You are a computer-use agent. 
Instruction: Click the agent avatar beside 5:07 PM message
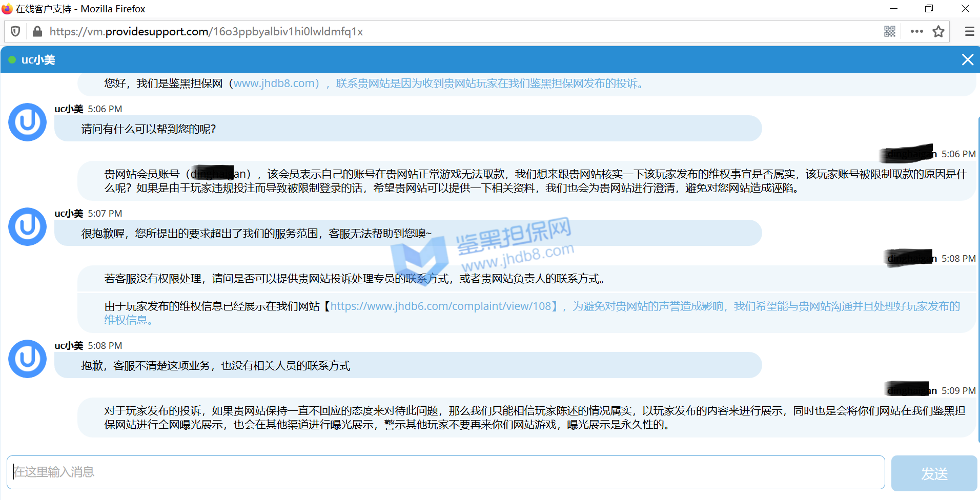(28, 227)
